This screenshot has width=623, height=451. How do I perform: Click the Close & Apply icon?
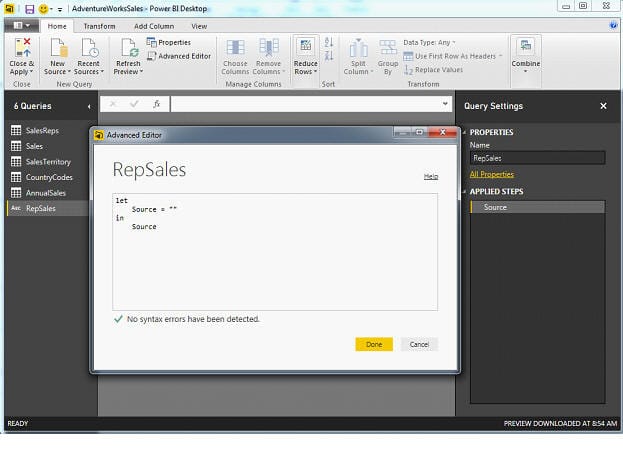coord(23,47)
